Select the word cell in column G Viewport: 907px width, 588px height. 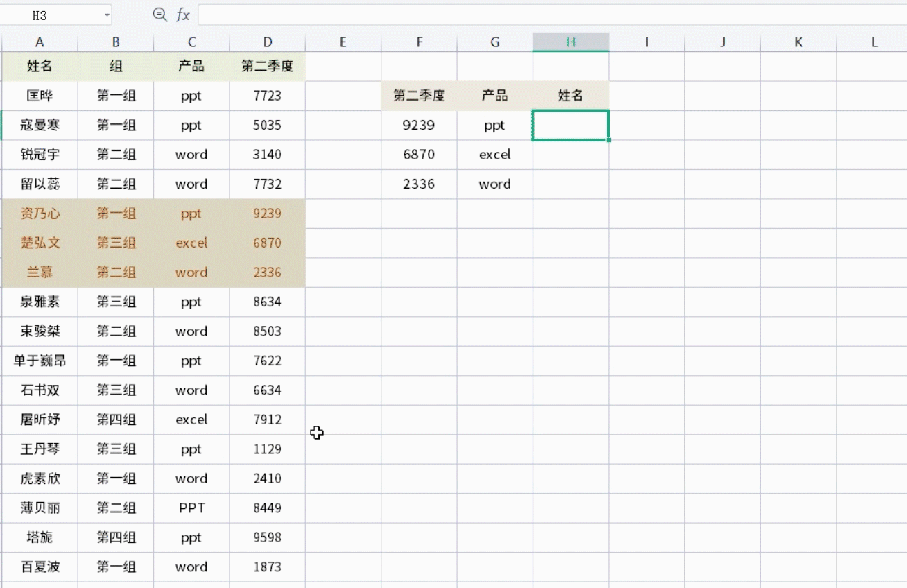click(495, 184)
